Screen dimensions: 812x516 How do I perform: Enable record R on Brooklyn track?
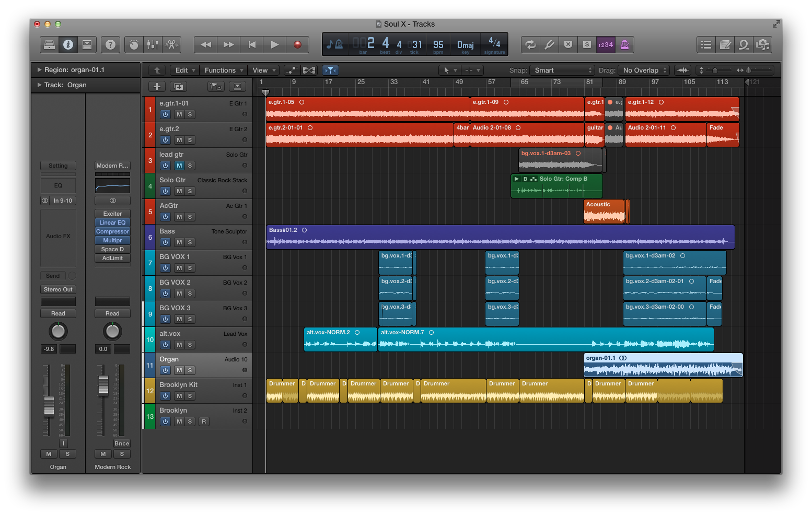pos(204,421)
